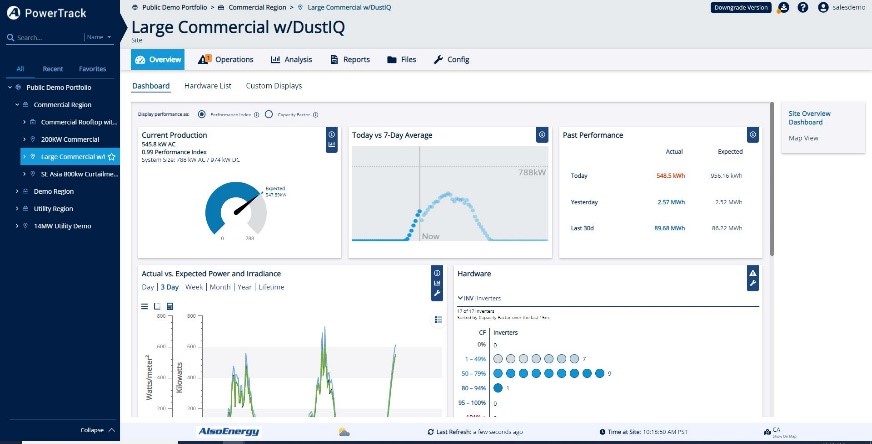Open the Site Overview Dashboard link
This screenshot has height=444, width=872.
(809, 118)
